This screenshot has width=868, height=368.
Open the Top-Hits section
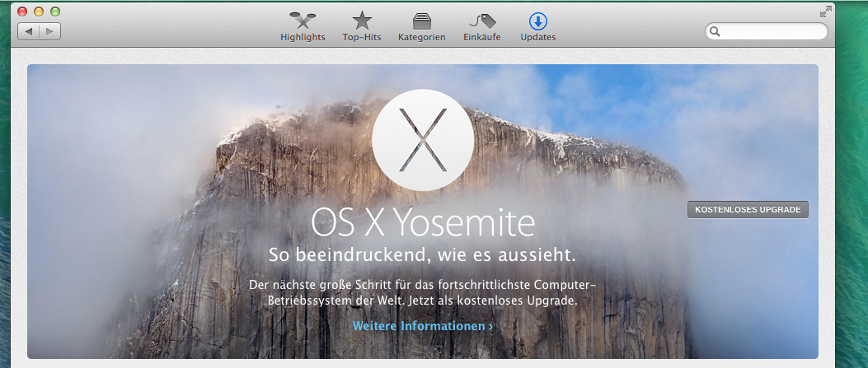point(362,27)
